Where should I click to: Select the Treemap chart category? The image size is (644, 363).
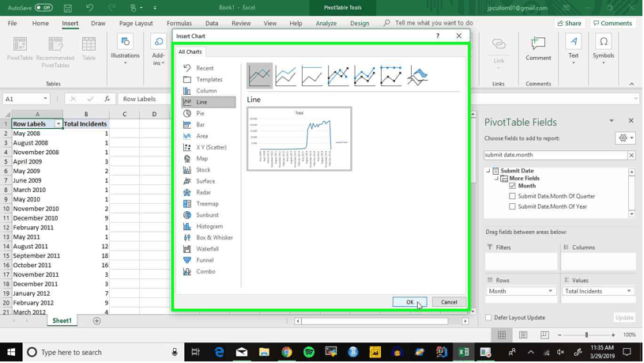pos(209,204)
